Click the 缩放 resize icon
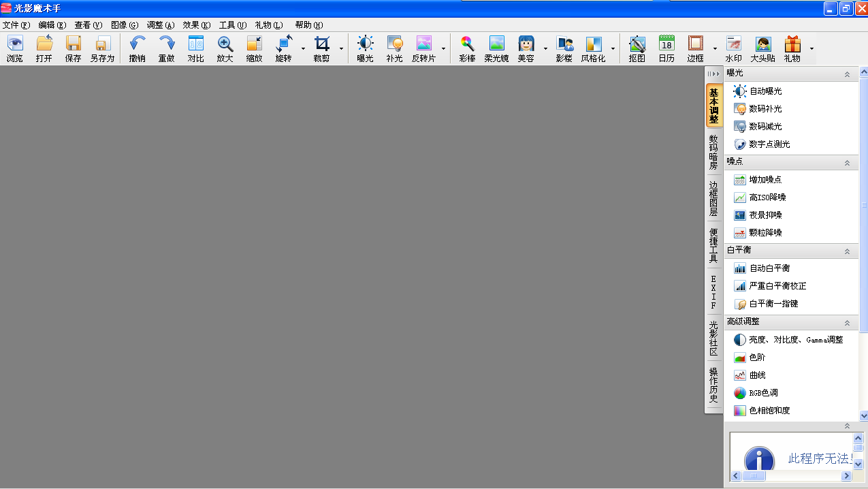 pyautogui.click(x=255, y=49)
